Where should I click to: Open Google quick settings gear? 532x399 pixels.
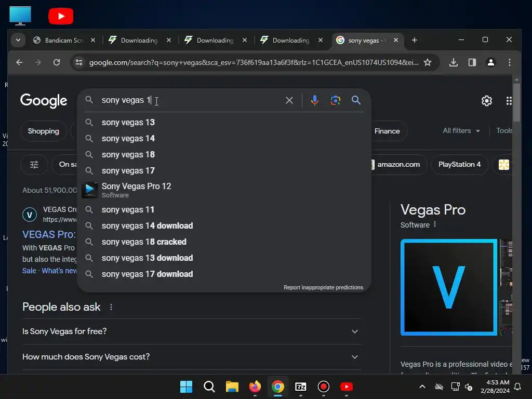point(486,101)
